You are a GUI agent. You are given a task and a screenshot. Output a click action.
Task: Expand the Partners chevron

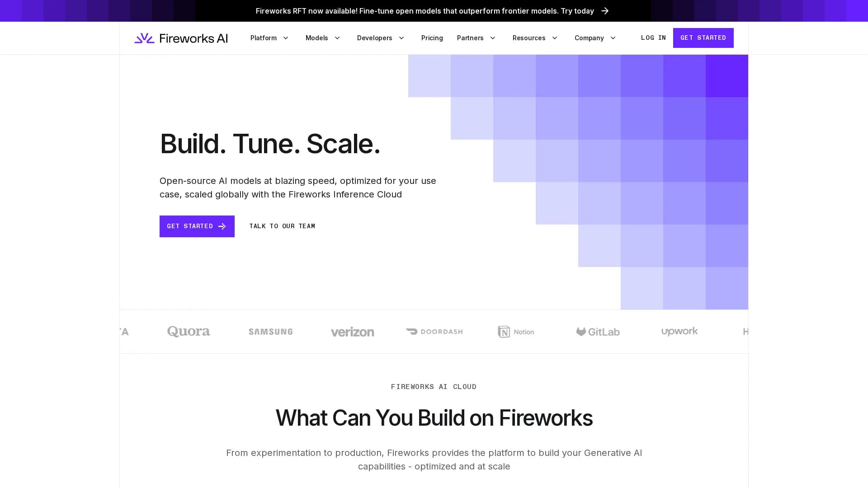[x=493, y=38]
